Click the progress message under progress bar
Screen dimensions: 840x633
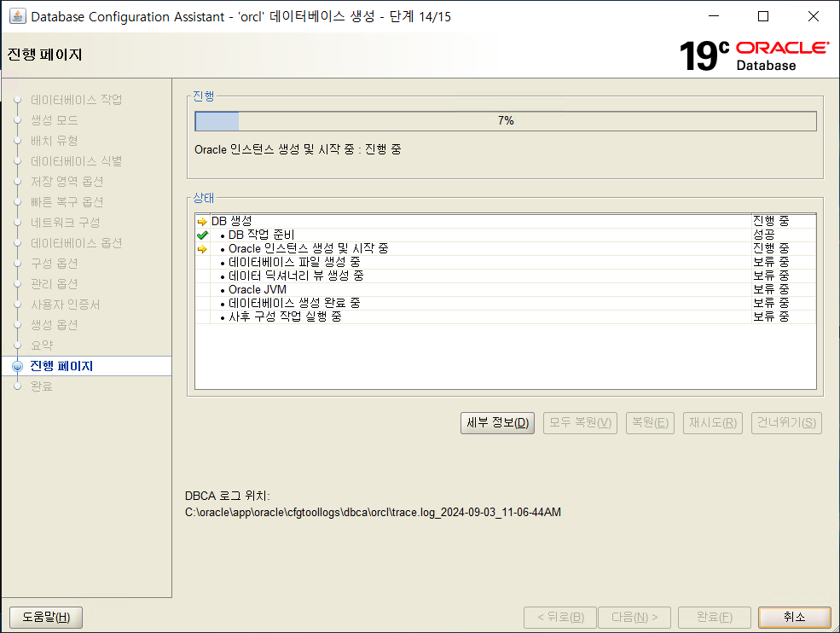point(298,149)
